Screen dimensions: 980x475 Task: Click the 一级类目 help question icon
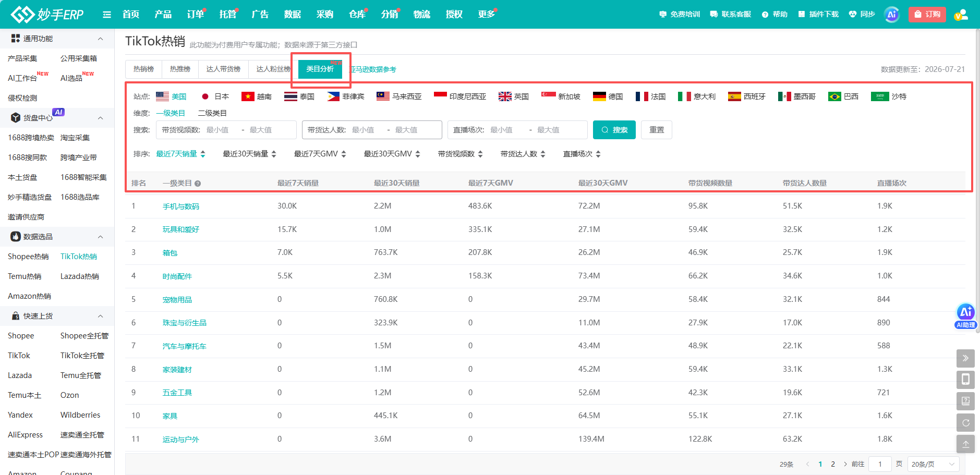coord(198,184)
